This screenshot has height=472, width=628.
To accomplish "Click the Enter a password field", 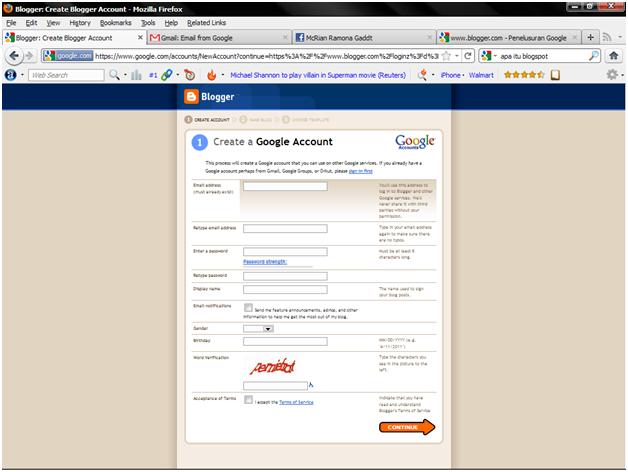I will (x=285, y=252).
